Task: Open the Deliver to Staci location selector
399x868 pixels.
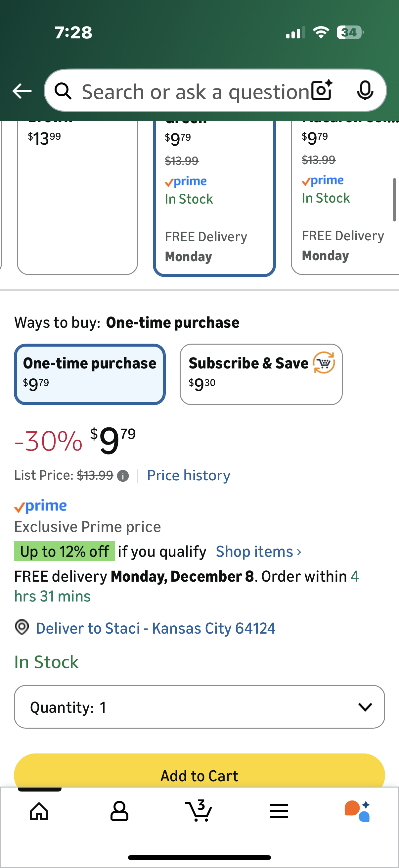Action: [x=155, y=628]
